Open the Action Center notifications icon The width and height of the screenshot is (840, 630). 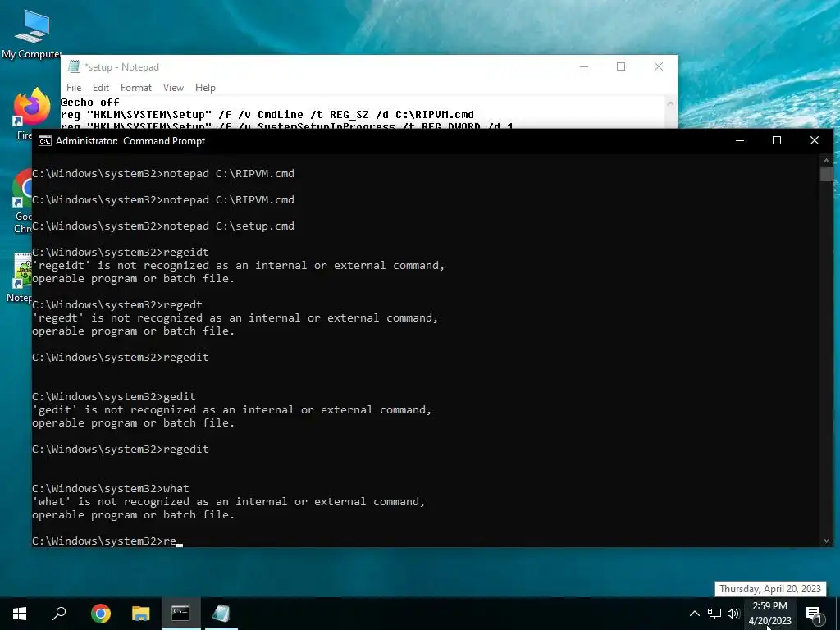click(x=814, y=614)
